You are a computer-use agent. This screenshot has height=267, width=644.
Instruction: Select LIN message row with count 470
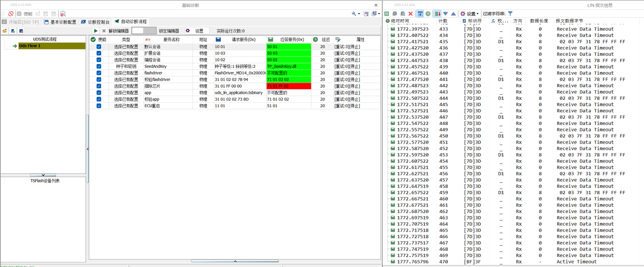point(513,261)
